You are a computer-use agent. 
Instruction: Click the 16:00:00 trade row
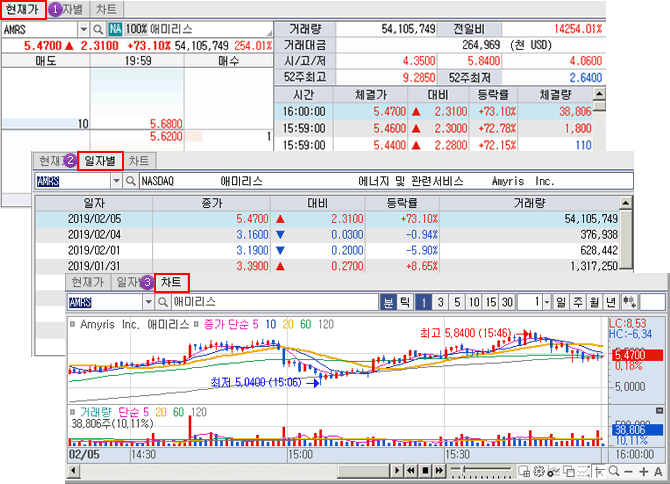(x=433, y=111)
